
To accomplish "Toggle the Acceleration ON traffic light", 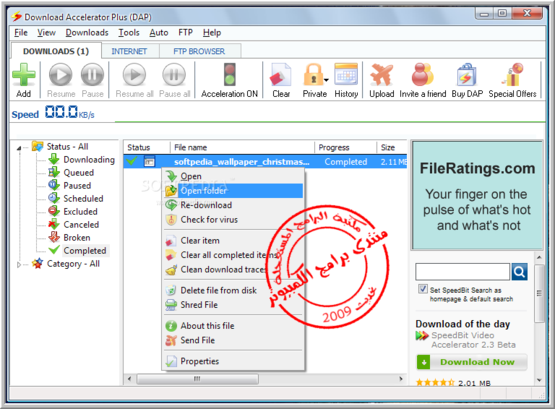I will [230, 74].
